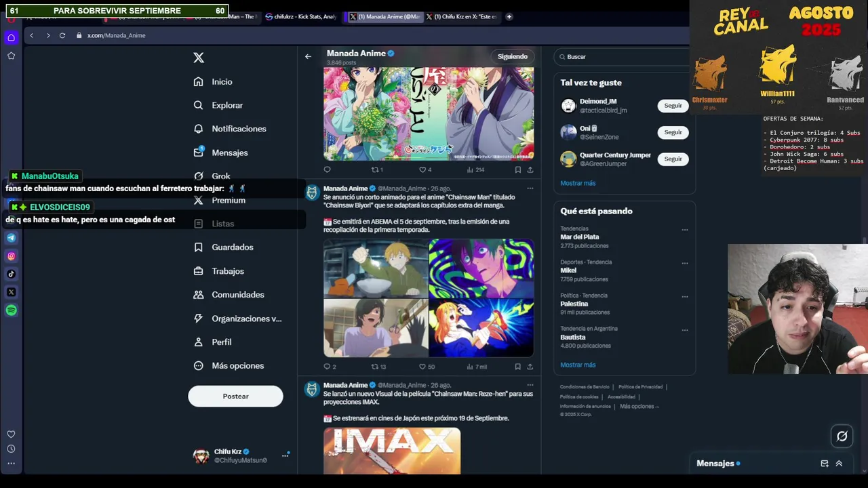Image resolution: width=868 pixels, height=488 pixels.
Task: Open Spotify in browser sidebar
Action: click(11, 310)
